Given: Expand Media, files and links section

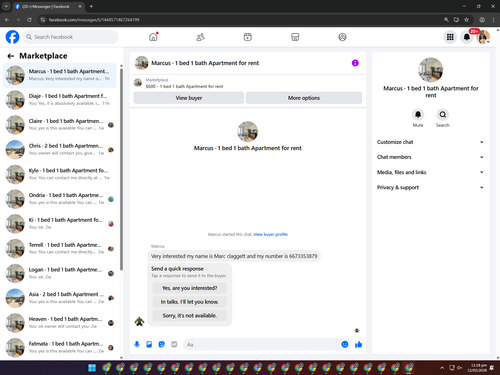Looking at the screenshot, I should coord(430,172).
